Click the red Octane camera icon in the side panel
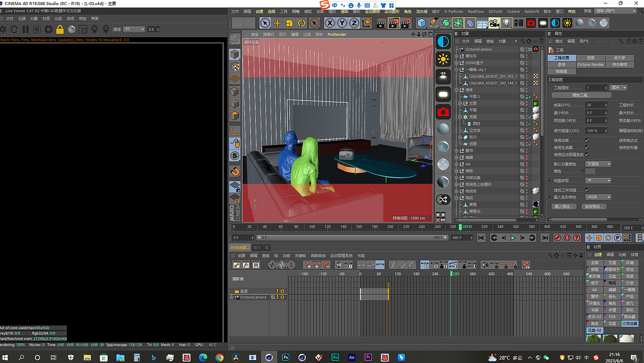The image size is (644, 363). coord(443,111)
